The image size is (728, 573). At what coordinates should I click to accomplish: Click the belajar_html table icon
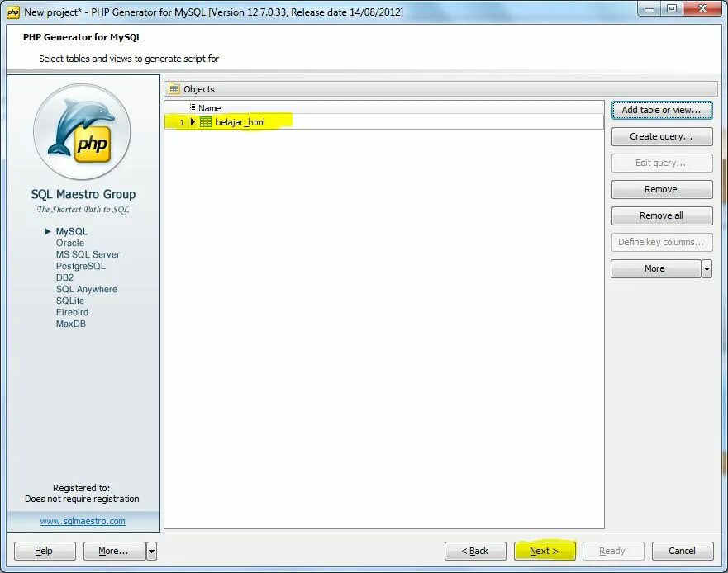205,122
